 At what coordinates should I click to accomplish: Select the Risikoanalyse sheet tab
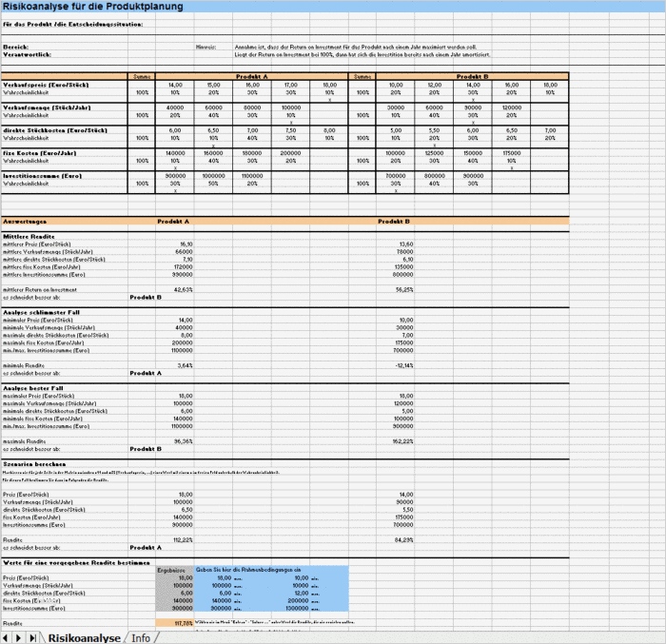point(84,638)
